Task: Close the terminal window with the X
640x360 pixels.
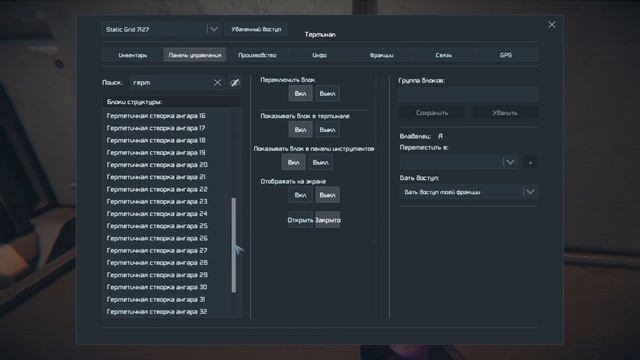Action: pyautogui.click(x=552, y=25)
